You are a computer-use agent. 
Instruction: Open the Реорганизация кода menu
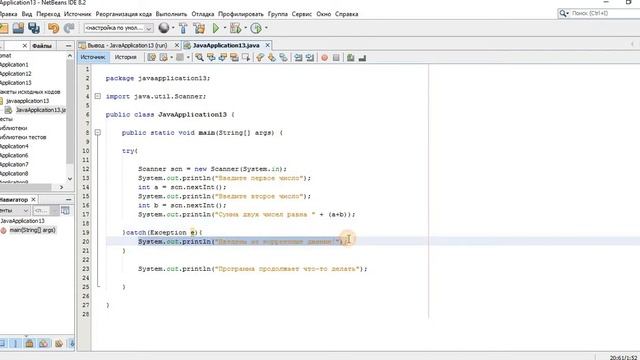click(x=124, y=14)
